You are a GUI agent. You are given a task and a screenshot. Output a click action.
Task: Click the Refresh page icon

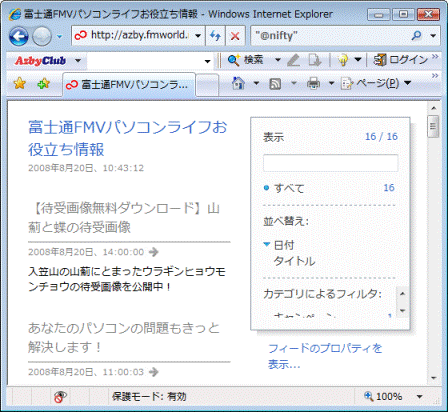pos(215,36)
